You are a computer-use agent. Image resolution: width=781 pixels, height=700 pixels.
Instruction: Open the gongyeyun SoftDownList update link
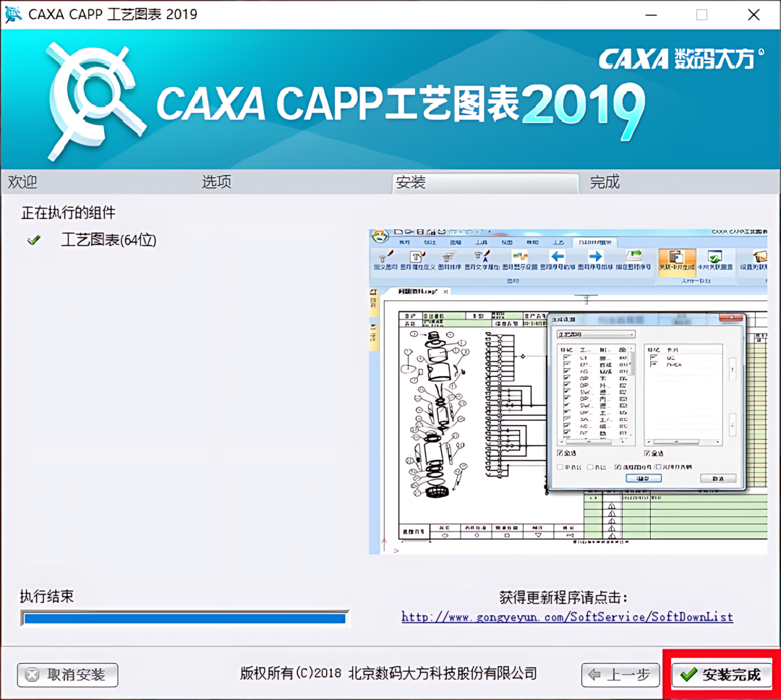coord(568,617)
